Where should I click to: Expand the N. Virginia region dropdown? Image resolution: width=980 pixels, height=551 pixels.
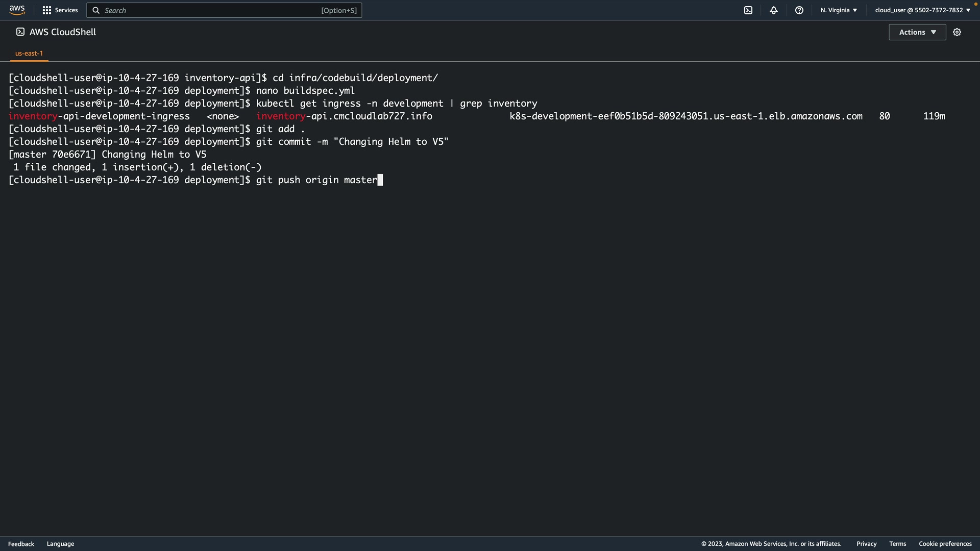(839, 10)
